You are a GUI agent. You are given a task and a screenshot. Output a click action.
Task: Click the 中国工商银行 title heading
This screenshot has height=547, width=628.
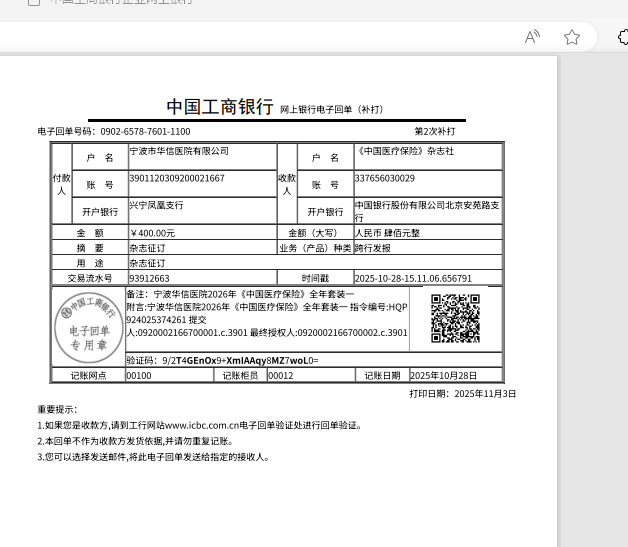pos(219,108)
